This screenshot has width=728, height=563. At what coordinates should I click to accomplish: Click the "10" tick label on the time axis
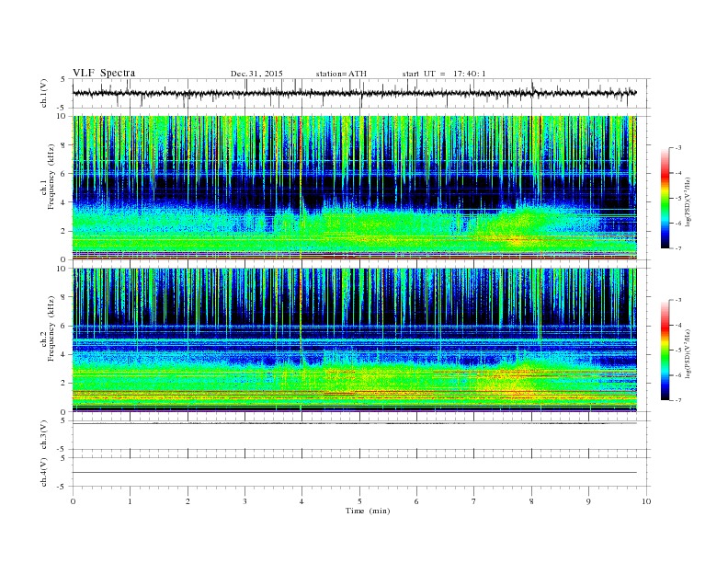pos(646,501)
